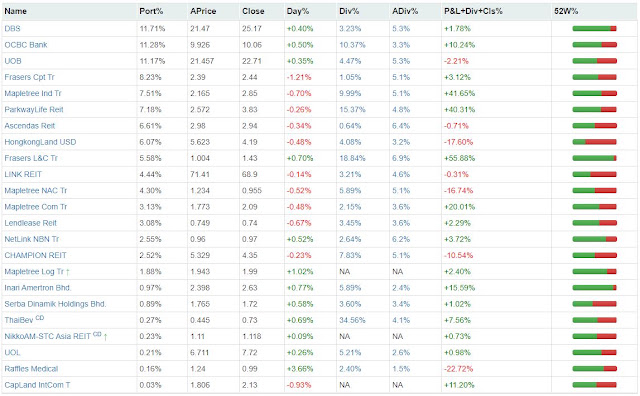
Task: Click the Inari Amertron 52-week bar
Action: 594,288
